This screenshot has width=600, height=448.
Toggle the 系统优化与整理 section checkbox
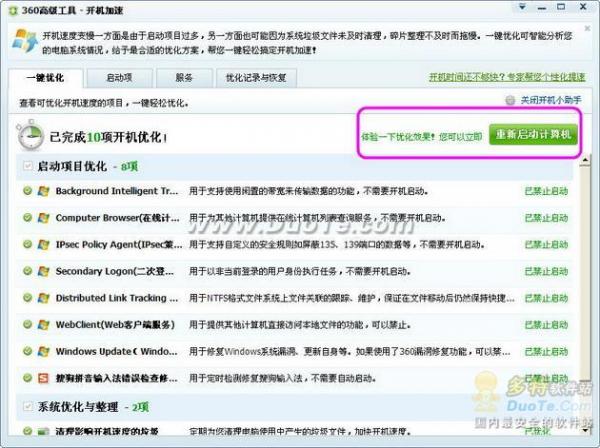click(28, 406)
